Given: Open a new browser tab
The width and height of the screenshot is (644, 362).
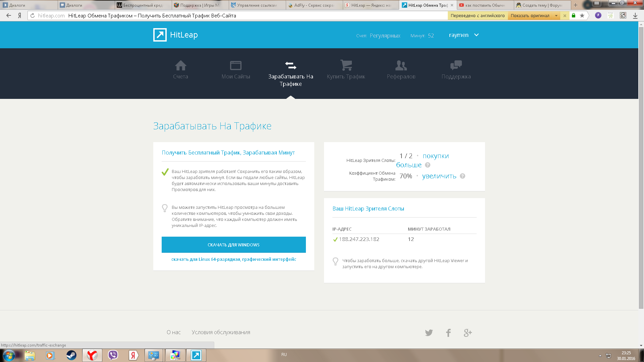Looking at the screenshot, I should point(576,5).
